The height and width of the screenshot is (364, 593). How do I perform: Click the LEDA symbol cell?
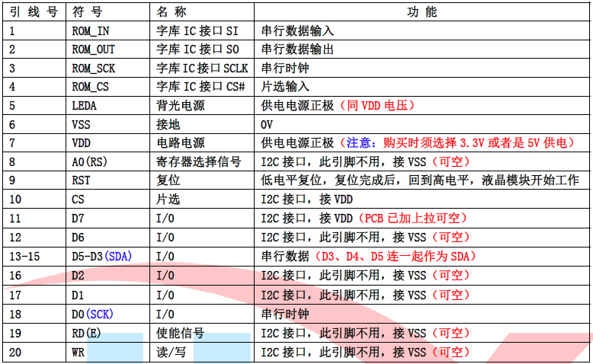84,106
